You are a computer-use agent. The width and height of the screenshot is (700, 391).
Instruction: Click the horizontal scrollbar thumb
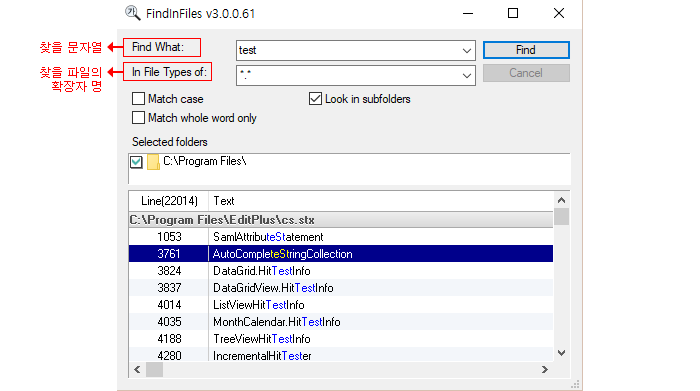[154, 370]
